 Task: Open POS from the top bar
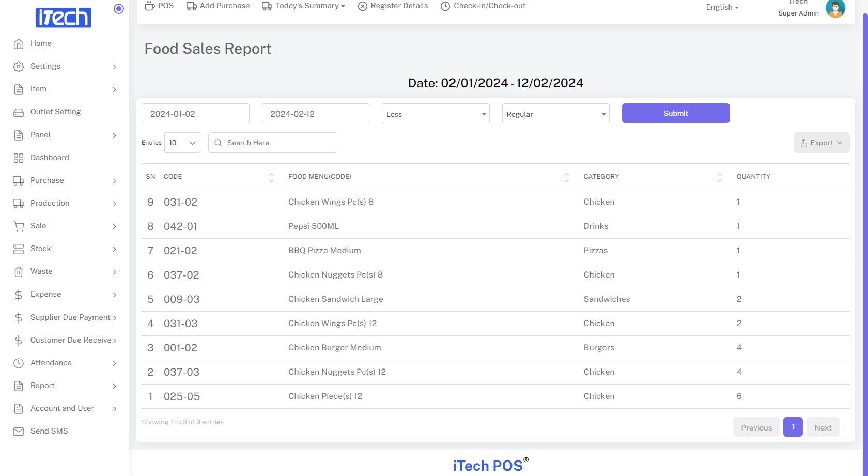click(x=159, y=6)
